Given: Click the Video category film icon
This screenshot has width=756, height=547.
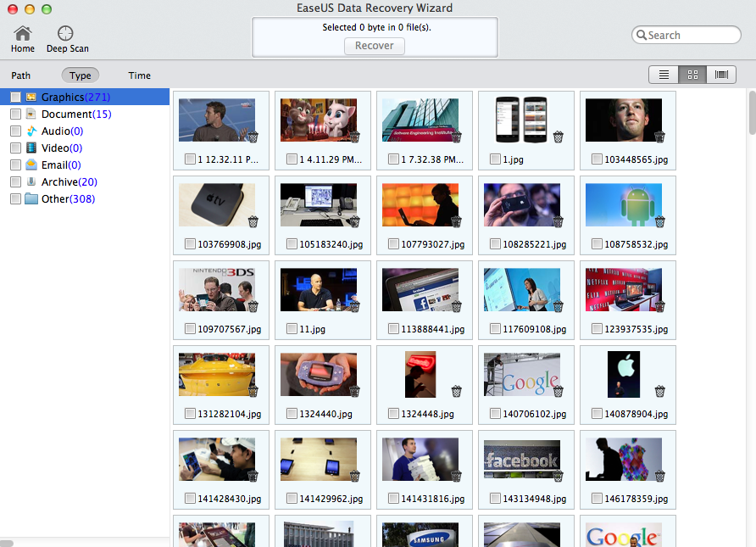Looking at the screenshot, I should pyautogui.click(x=31, y=148).
